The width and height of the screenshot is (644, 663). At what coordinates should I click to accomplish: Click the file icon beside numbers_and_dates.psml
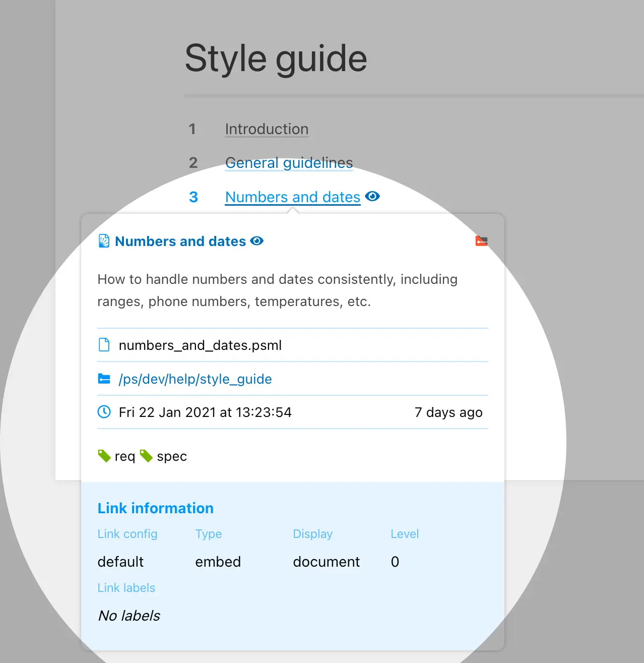pyautogui.click(x=104, y=345)
